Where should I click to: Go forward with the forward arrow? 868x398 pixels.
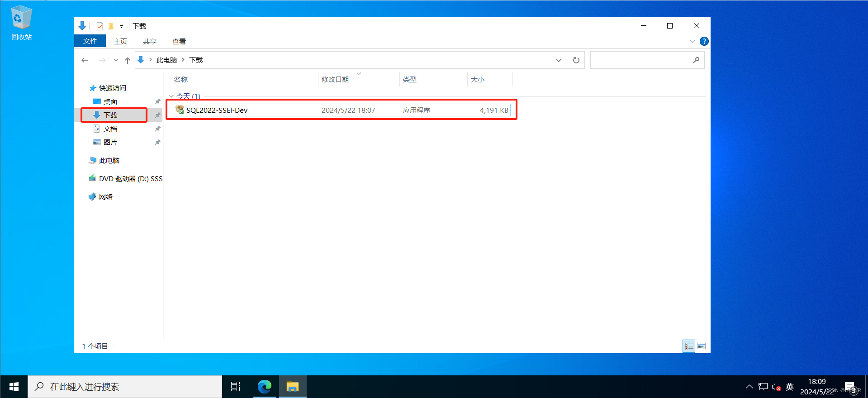pos(102,60)
